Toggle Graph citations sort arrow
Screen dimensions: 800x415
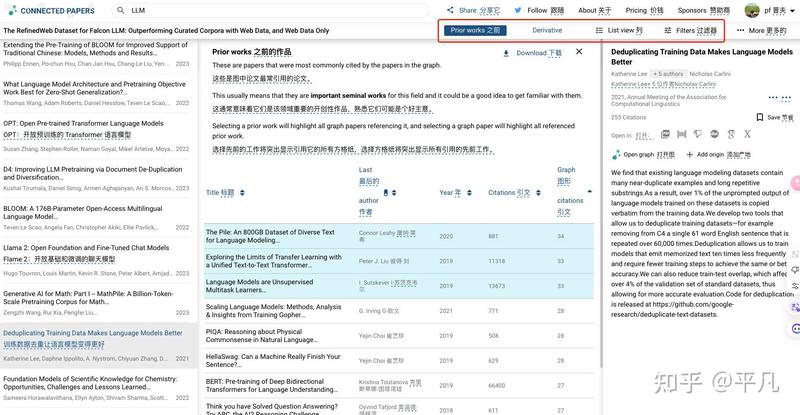pos(590,191)
